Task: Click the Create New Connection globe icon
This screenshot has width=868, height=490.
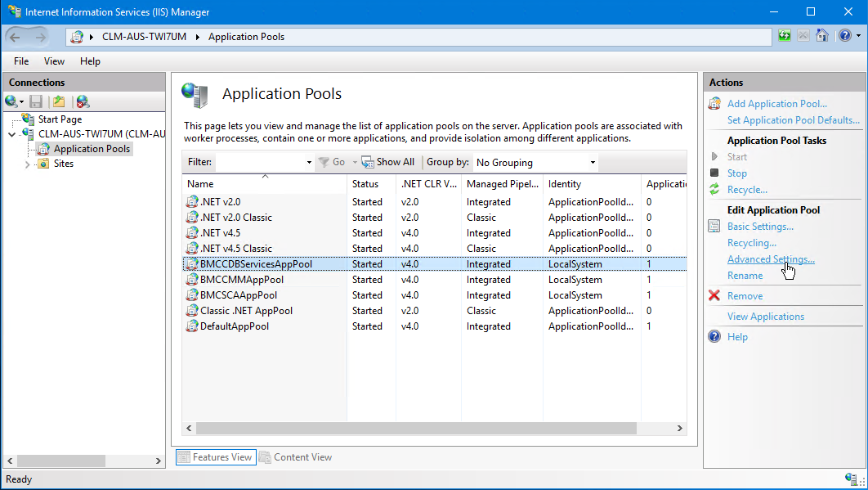Action: click(x=11, y=101)
